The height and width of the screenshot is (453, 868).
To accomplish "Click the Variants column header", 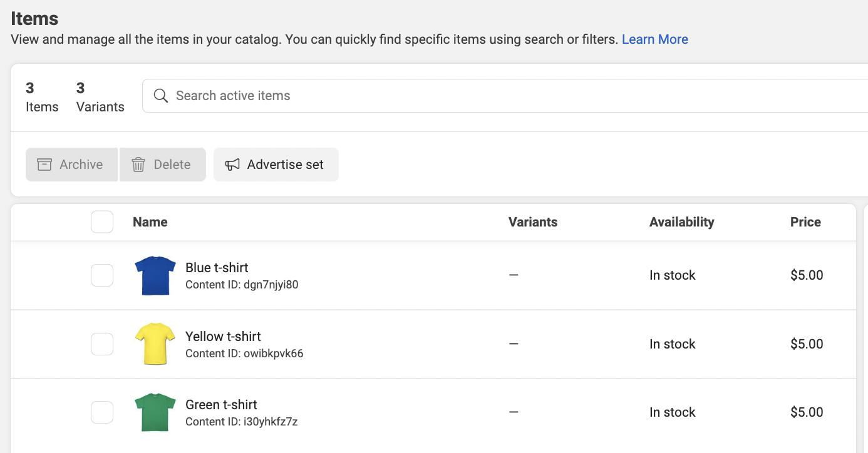I will (x=532, y=222).
